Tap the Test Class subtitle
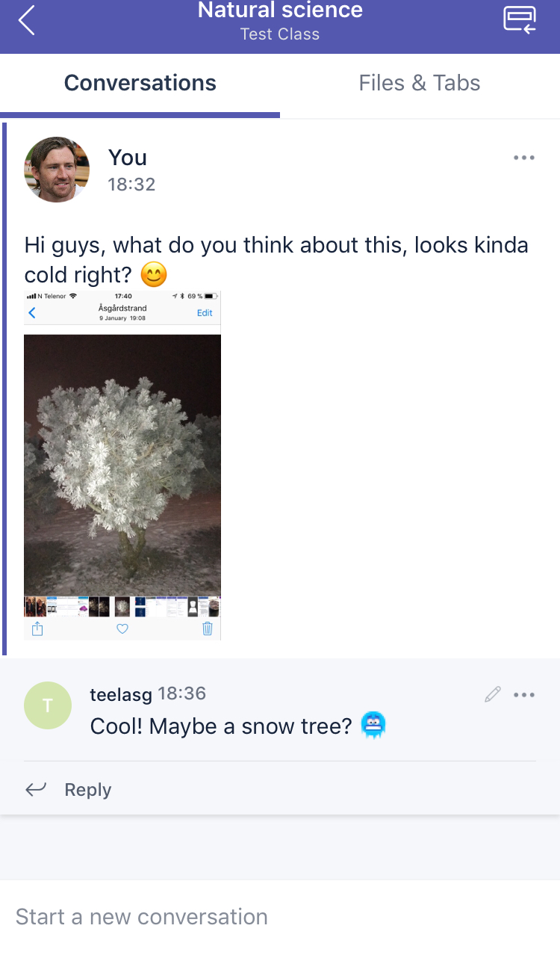 tap(280, 34)
